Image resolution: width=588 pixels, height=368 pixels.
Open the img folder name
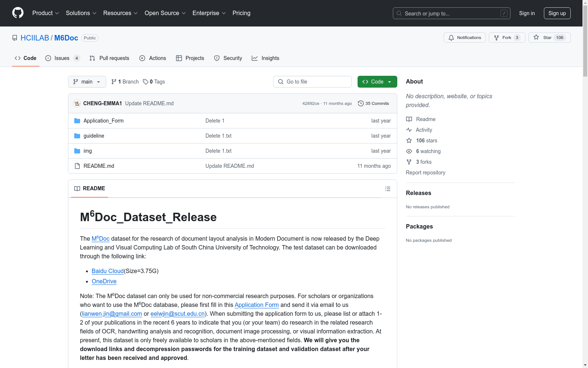tap(88, 151)
